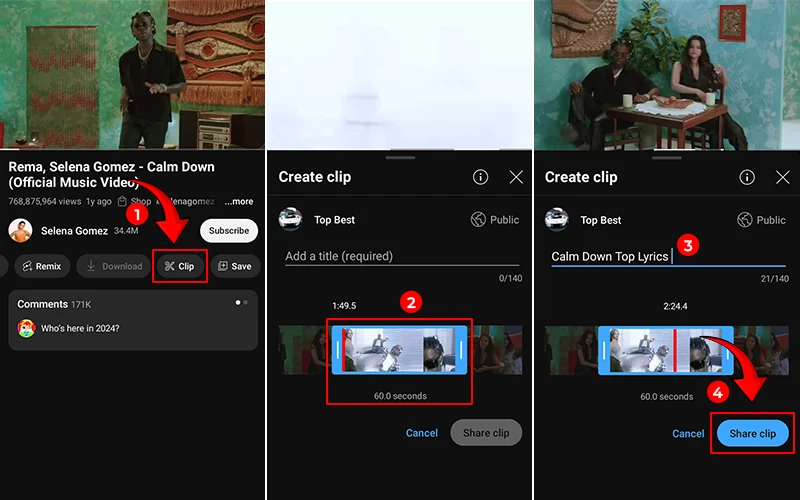Tap the left clip handle in right panel
This screenshot has width=800, height=500.
(x=604, y=351)
